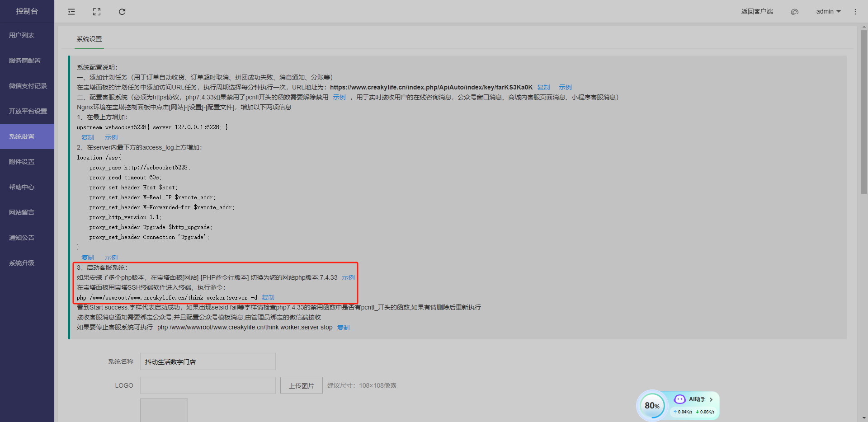Viewport: 868px width, 422px height.
Task: Open 网站留言 in the sidebar
Action: point(27,212)
